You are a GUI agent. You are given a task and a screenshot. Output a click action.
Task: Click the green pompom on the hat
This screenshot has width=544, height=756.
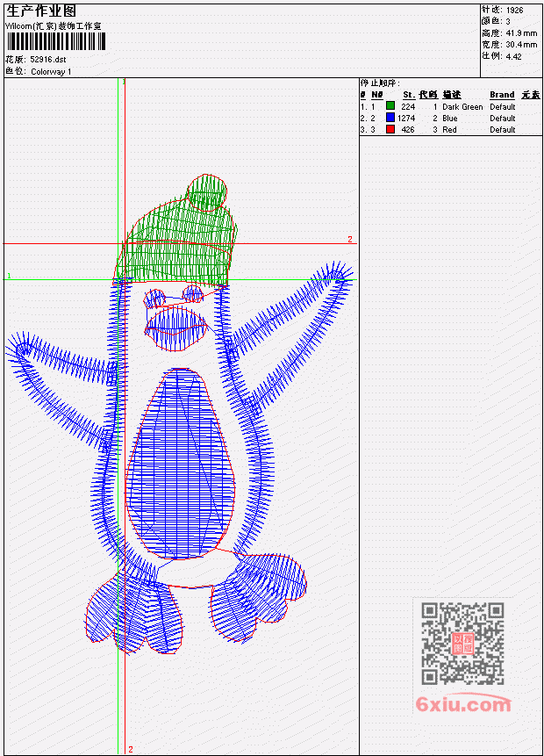pyautogui.click(x=206, y=193)
